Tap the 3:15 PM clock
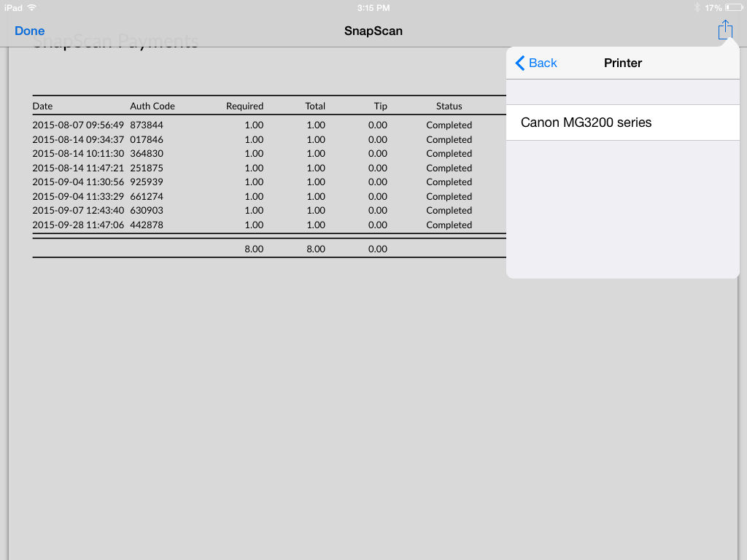Viewport: 747px width, 560px height. [373, 8]
